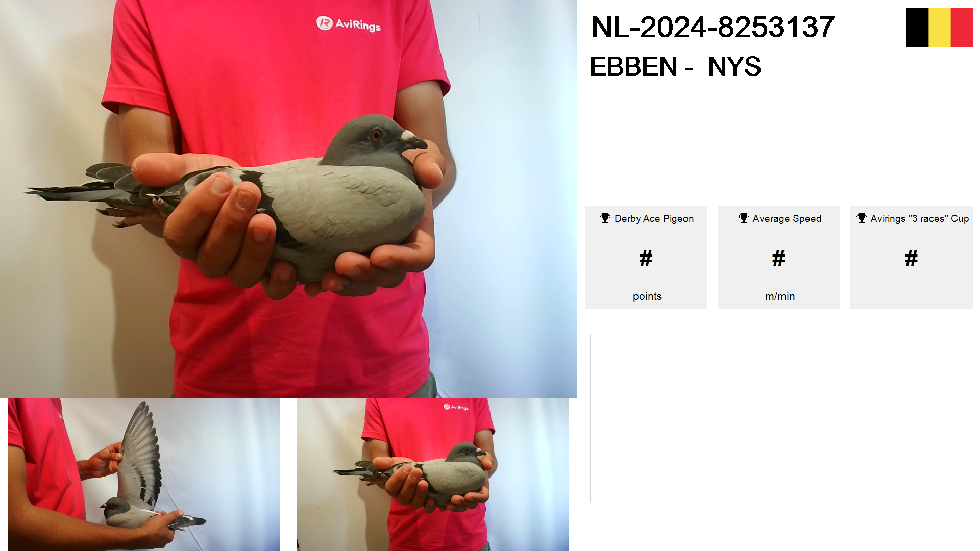
Task: Click the AviRings logo on the red shirt
Action: (349, 23)
